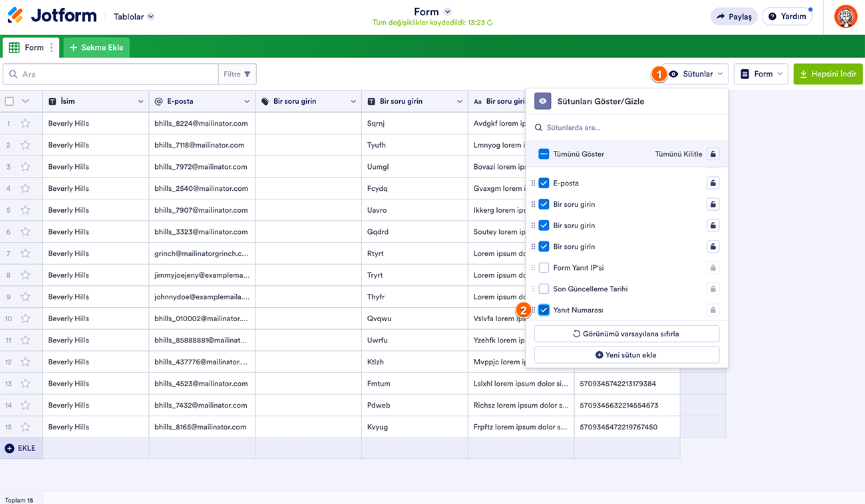Toggle the select-all rows checkbox

pos(9,102)
